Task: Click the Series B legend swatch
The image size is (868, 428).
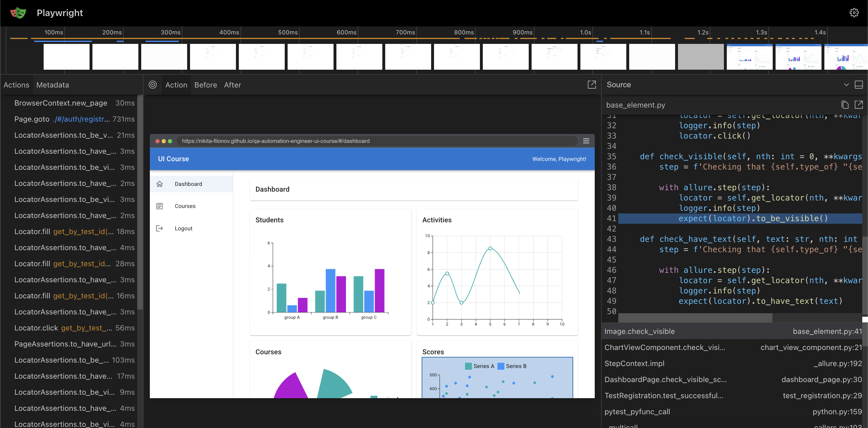Action: 501,366
